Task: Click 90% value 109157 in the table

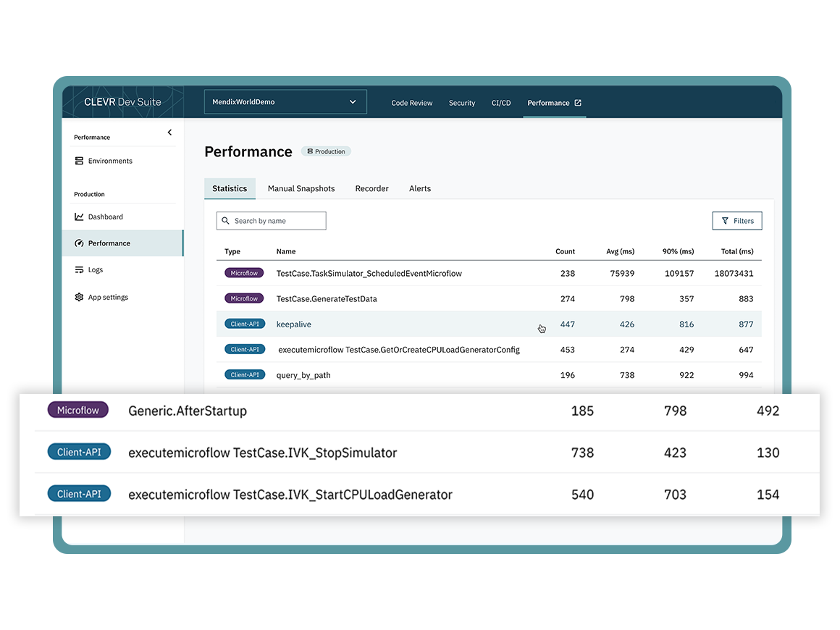Action: point(679,273)
